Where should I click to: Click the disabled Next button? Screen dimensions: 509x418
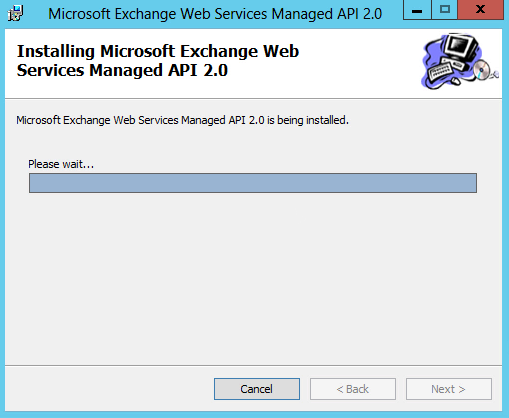tap(448, 389)
